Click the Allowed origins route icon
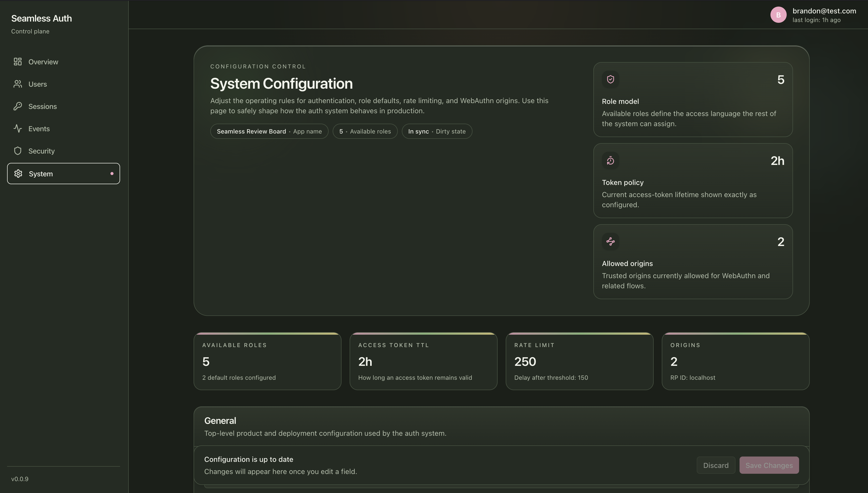 [x=610, y=241]
